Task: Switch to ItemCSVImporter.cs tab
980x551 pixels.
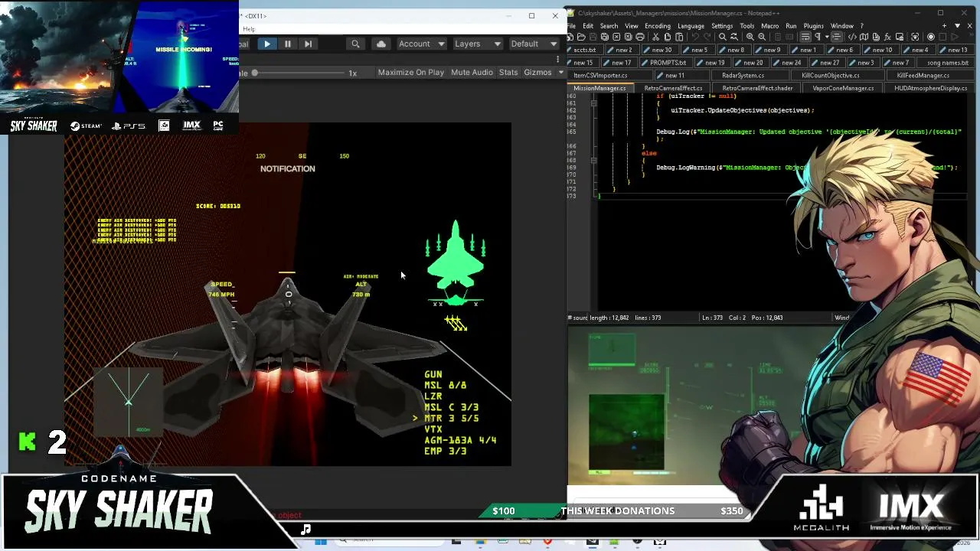Action: coord(599,75)
